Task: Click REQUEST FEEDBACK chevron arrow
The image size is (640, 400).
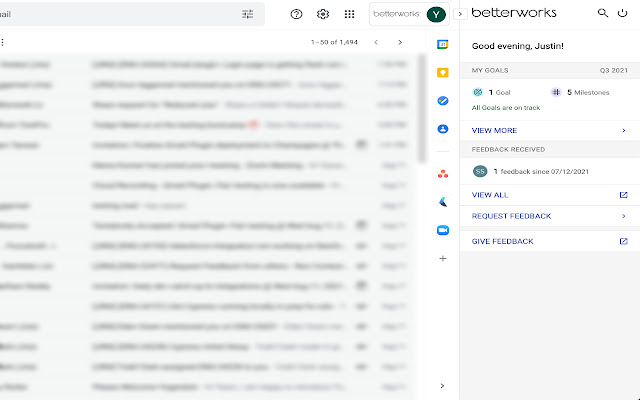Action: coord(624,216)
